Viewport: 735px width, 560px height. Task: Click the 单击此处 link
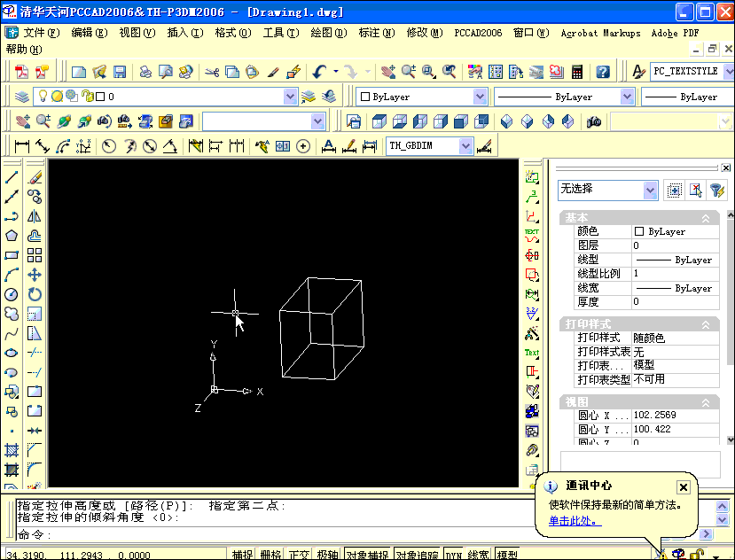575,521
